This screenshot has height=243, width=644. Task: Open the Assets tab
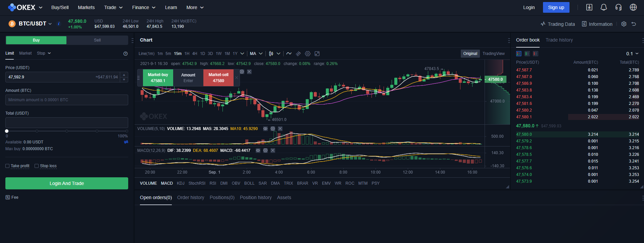tap(284, 197)
